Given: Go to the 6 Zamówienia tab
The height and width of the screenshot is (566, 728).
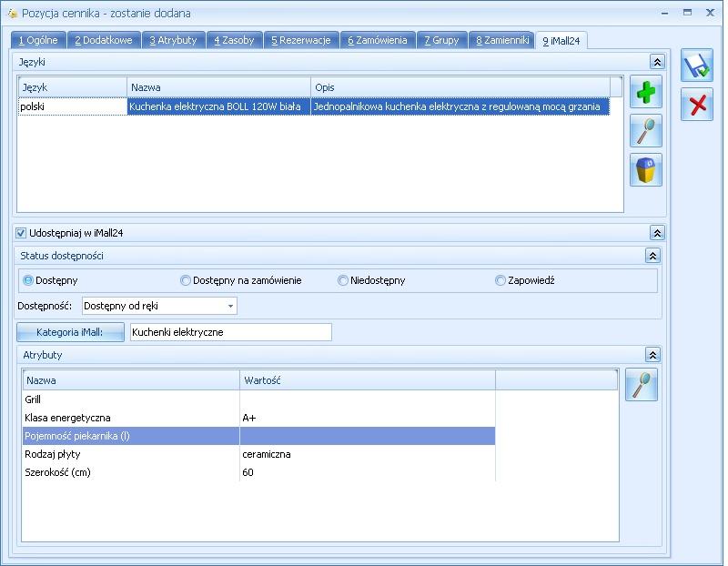Looking at the screenshot, I should 378,40.
